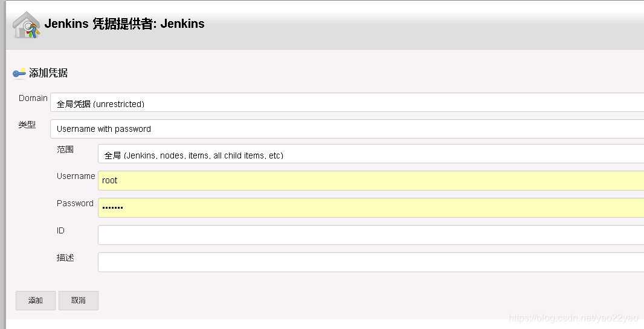This screenshot has width=644, height=329.
Task: Open the 范围 scope dropdown
Action: 371,154
